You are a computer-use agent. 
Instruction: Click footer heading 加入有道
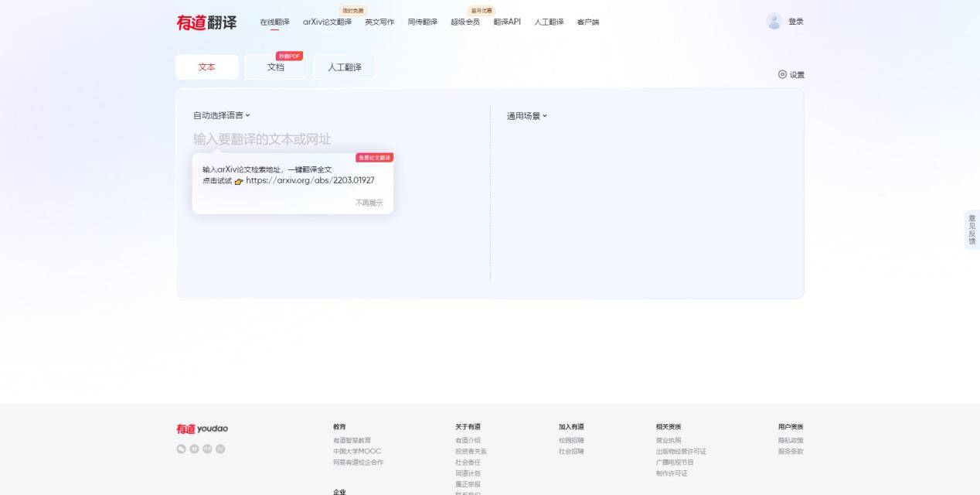tap(571, 427)
